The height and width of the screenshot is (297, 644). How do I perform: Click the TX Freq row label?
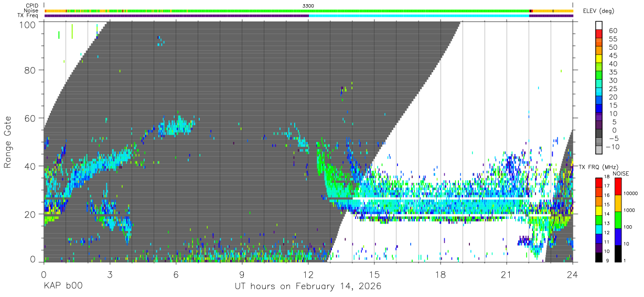click(x=28, y=16)
